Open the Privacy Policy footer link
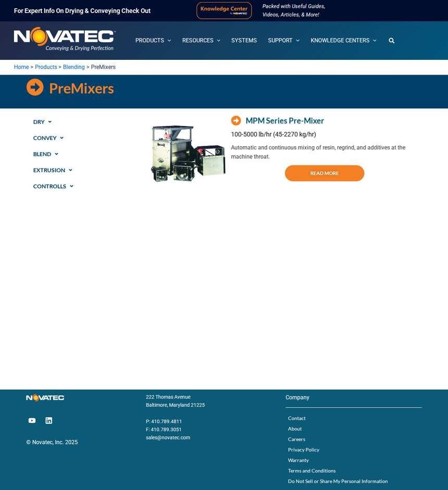The image size is (448, 490). [304, 450]
